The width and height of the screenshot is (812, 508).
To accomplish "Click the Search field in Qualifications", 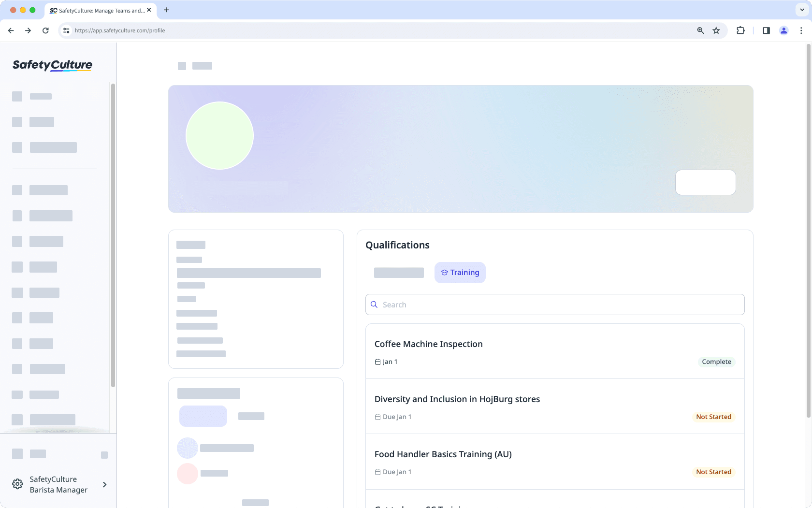I will click(561, 305).
